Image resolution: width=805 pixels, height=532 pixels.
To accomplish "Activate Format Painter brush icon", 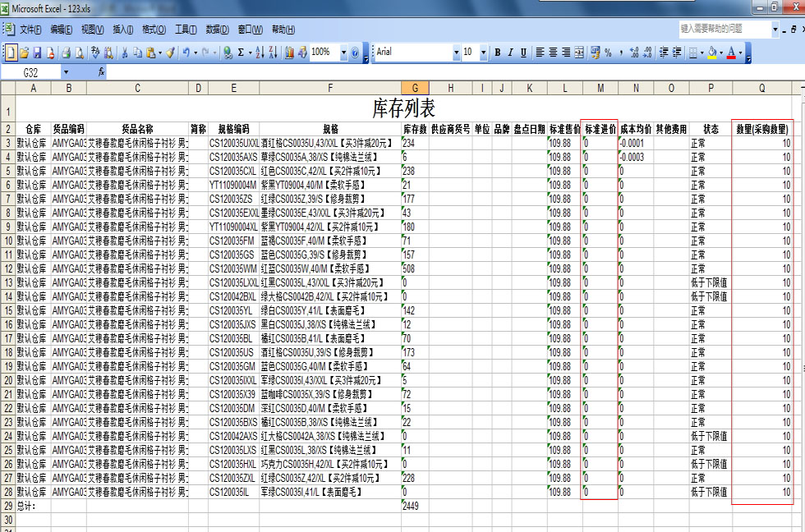I will point(171,53).
